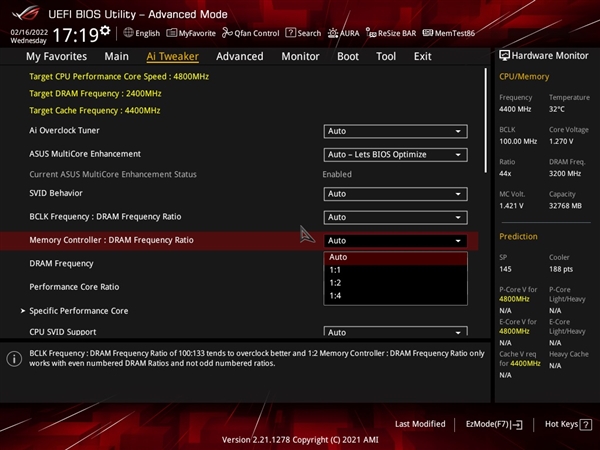
Task: Click Target DRAM Frequency : 2400MHz text
Action: point(95,94)
